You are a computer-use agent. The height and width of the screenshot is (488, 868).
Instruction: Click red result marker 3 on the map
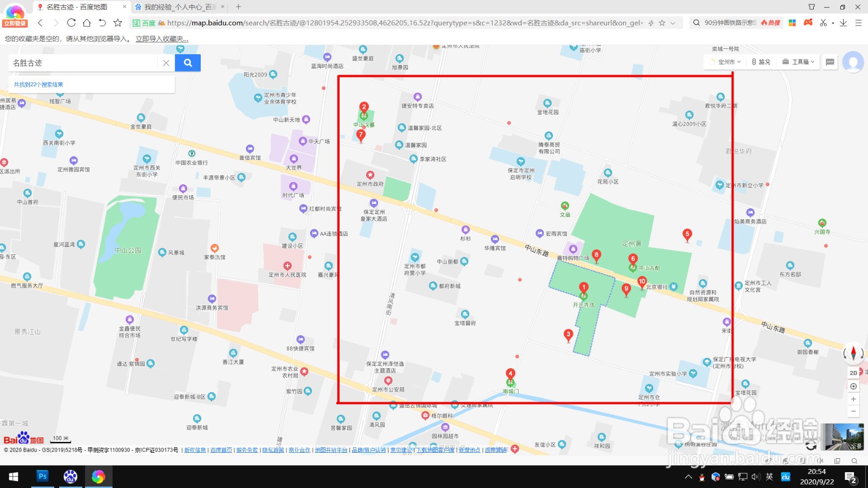pos(568,335)
